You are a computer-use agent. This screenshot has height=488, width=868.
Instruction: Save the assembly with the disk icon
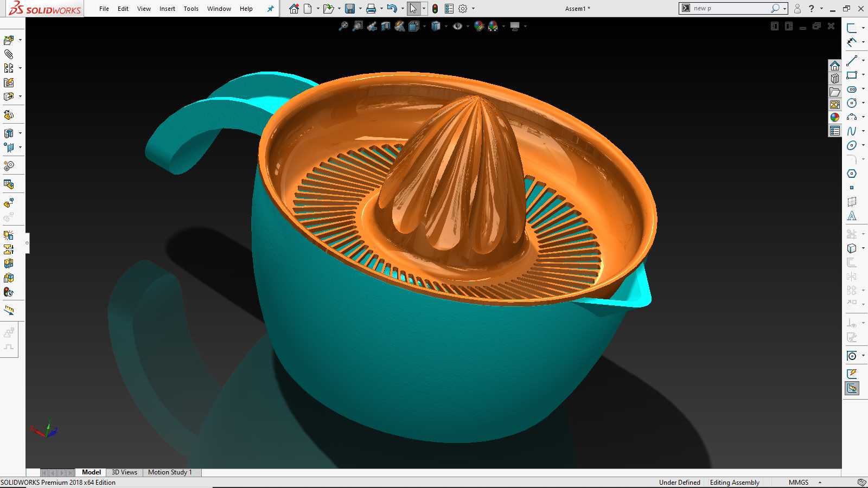[350, 9]
